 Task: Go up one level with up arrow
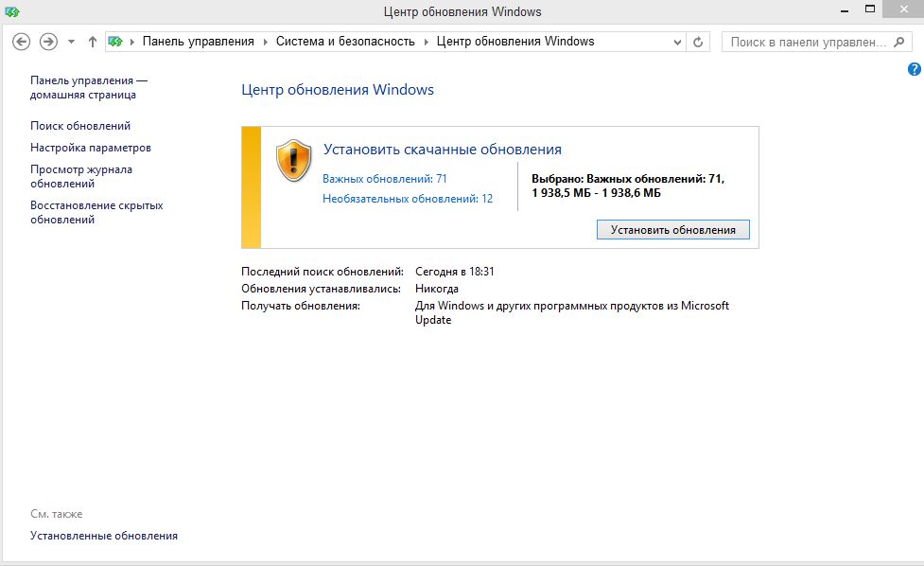93,42
